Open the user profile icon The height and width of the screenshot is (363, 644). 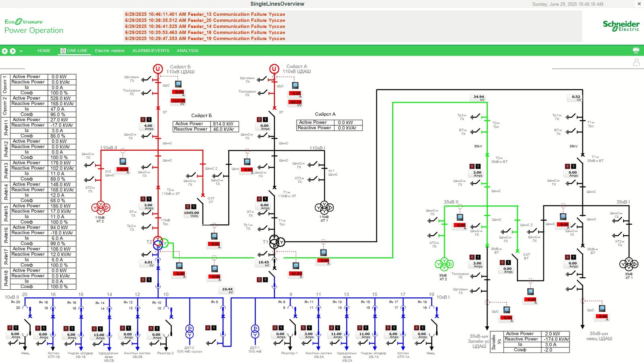coord(636,62)
